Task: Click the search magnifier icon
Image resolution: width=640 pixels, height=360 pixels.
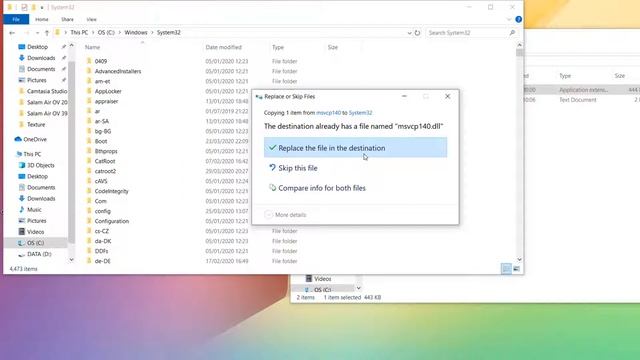Action: coord(512,33)
